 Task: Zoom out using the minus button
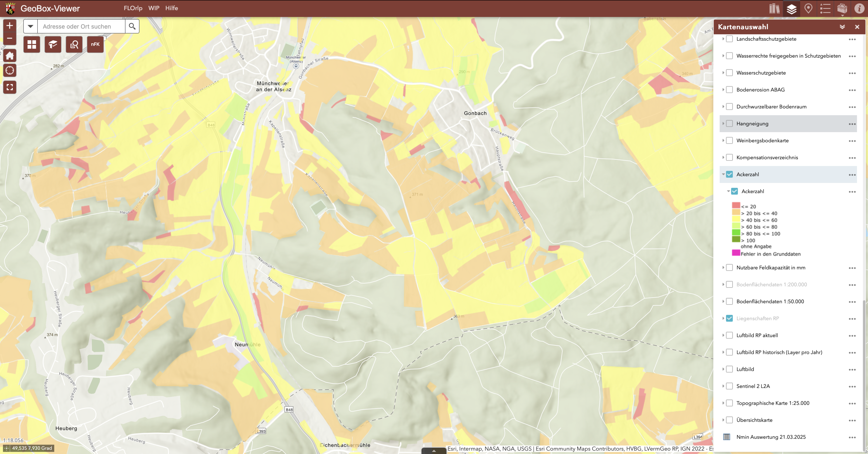tap(9, 38)
